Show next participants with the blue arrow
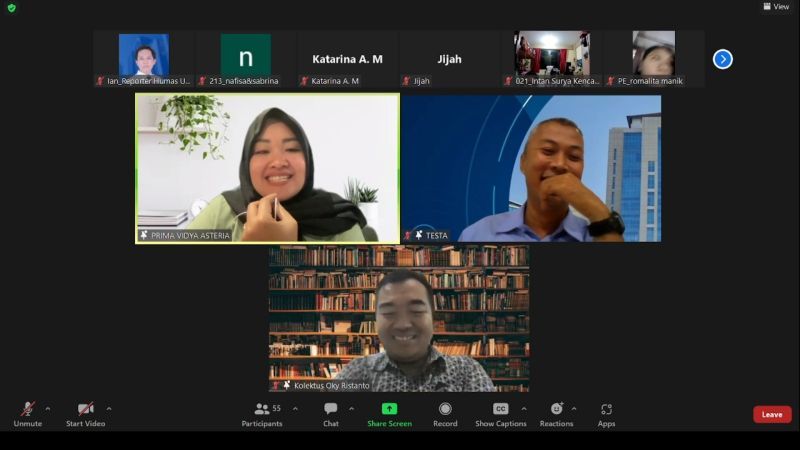 [722, 59]
